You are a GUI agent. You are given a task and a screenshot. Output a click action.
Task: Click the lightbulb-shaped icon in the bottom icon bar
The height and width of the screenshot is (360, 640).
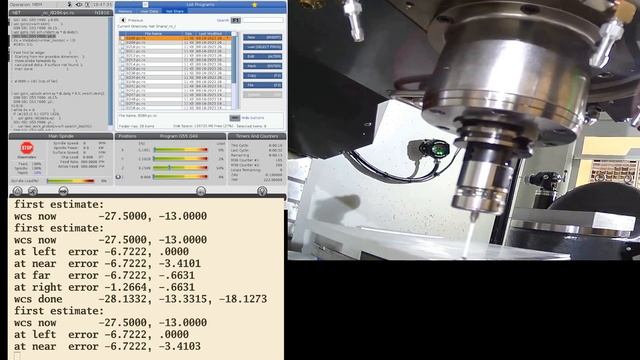tap(262, 191)
